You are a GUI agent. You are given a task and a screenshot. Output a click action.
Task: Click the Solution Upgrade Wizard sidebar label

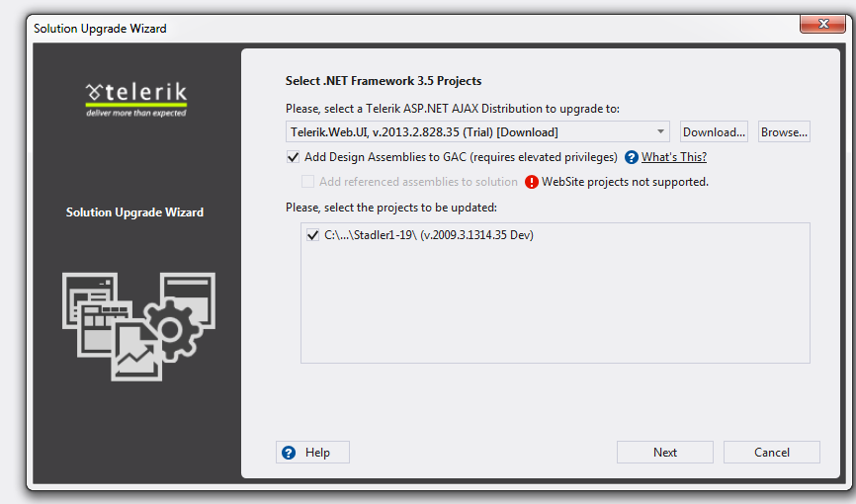point(134,212)
